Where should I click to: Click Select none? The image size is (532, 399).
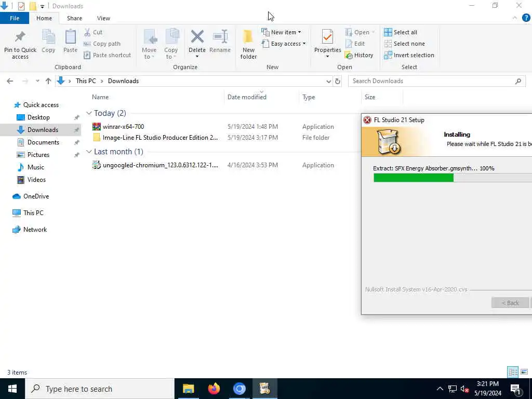[x=404, y=44]
